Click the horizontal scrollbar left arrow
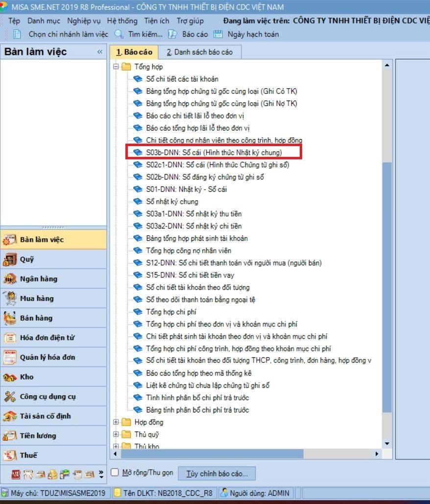Viewport: 430px width, 504px height. point(115,454)
